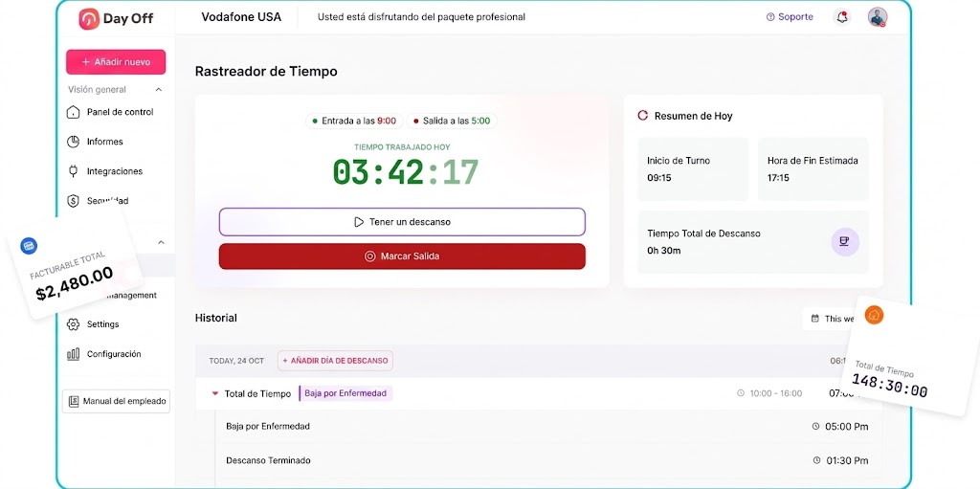Click the stop icon in Marcar Salida
This screenshot has width=980, height=489.
click(369, 256)
